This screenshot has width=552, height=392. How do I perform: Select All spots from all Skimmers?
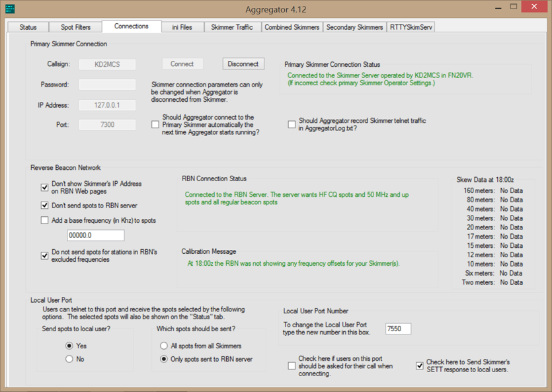tap(164, 346)
